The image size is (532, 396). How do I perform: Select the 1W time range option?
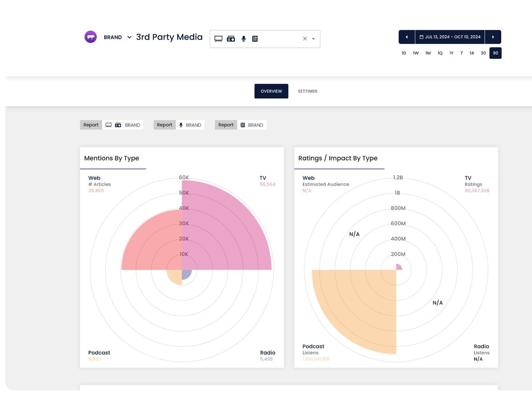(x=416, y=53)
